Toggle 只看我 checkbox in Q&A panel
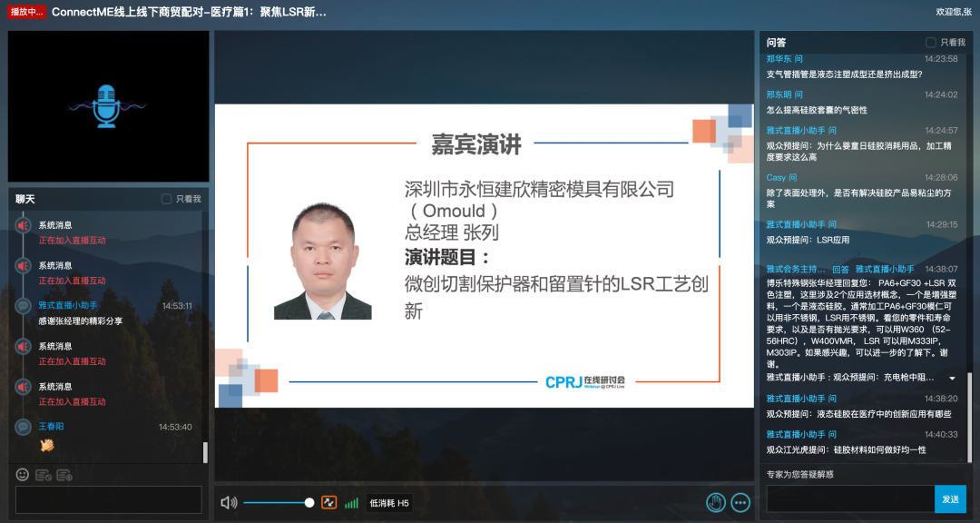This screenshot has height=523, width=980. (931, 43)
